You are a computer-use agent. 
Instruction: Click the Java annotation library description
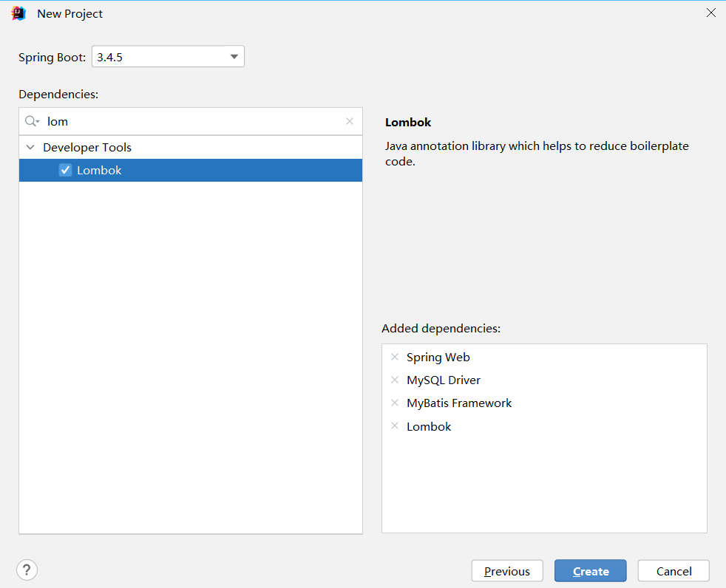537,153
